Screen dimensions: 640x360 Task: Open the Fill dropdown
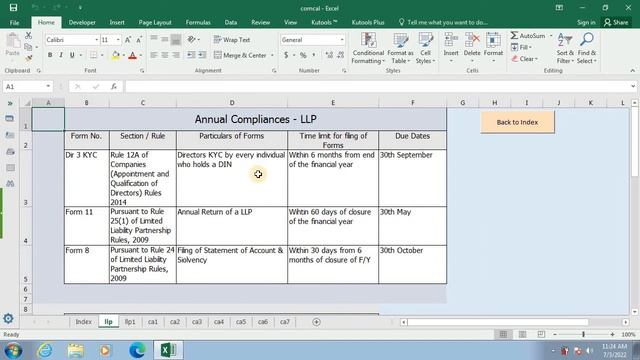[x=522, y=47]
